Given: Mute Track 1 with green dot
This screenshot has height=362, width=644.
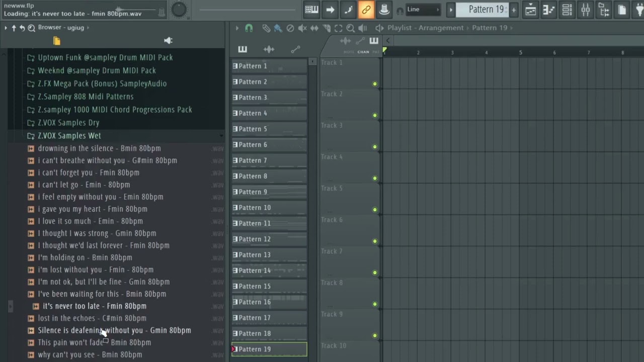Looking at the screenshot, I should pos(375,84).
